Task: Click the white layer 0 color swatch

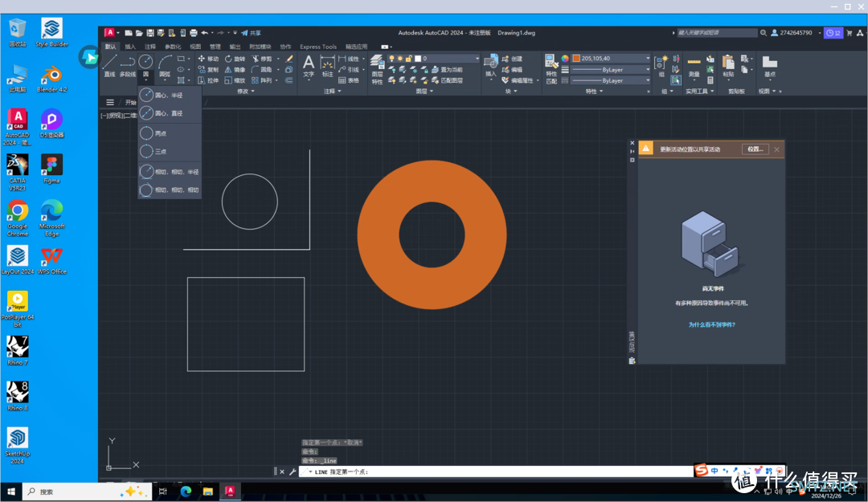Action: coord(418,59)
